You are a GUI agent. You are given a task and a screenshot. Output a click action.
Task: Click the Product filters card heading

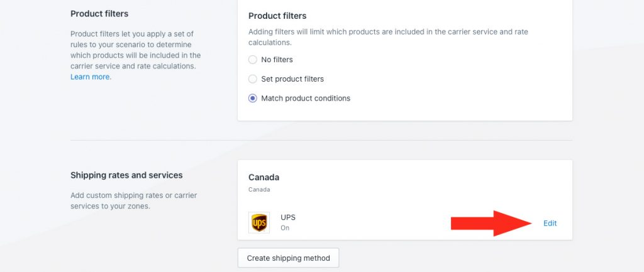click(x=277, y=16)
